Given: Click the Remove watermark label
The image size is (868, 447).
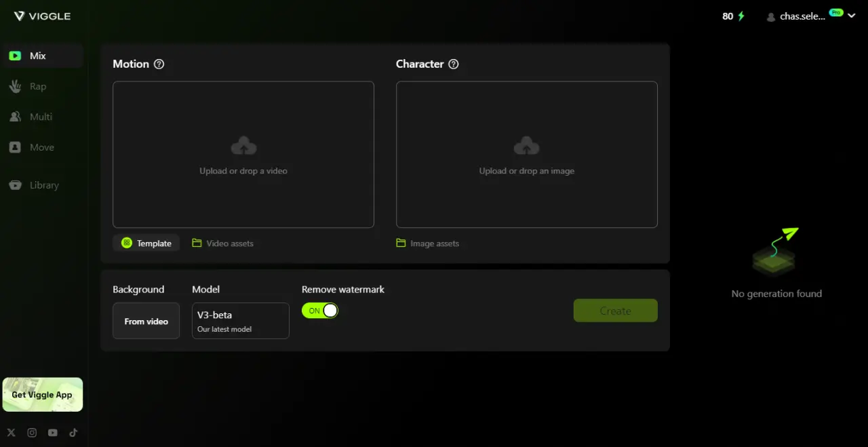Looking at the screenshot, I should (343, 289).
